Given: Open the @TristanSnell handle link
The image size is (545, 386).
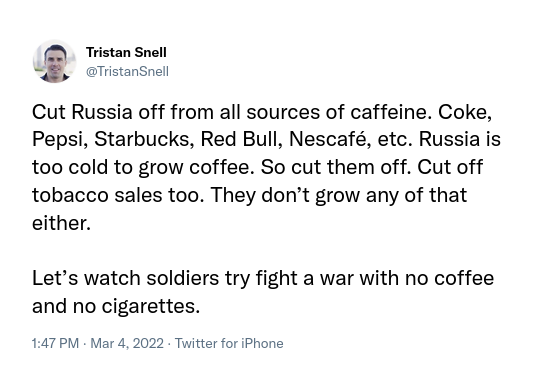Looking at the screenshot, I should point(127,72).
